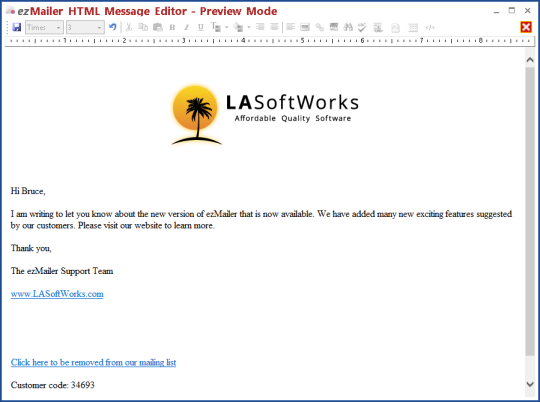The height and width of the screenshot is (402, 540).
Task: Click the Copy icon in toolbar
Action: click(x=143, y=27)
